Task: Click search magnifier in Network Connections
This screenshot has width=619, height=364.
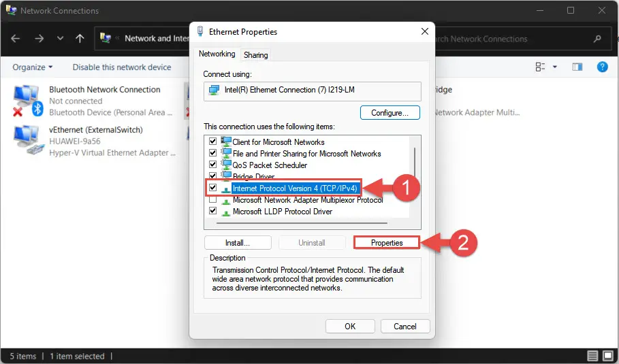Action: [597, 39]
